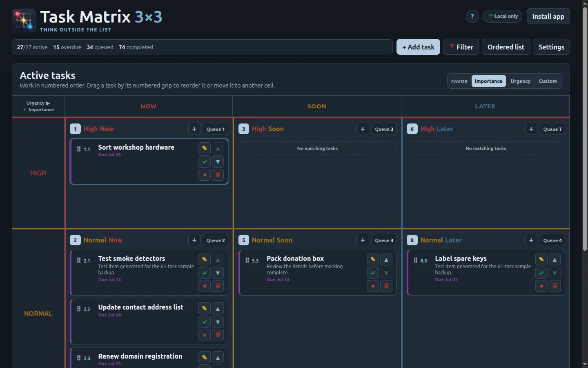Click the 74 completed counter
Image resolution: width=588 pixels, height=368 pixels.
click(x=136, y=47)
